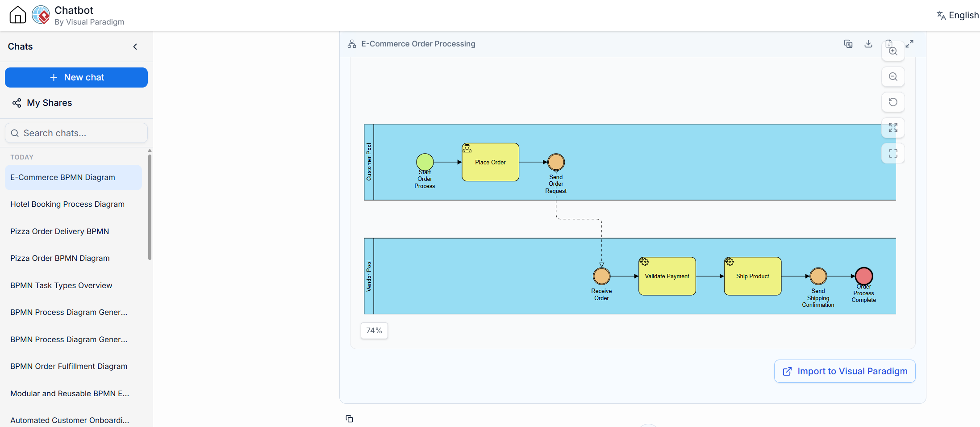Click the E-Commerce Order Processing title
Viewport: 980px width, 427px height.
(418, 44)
